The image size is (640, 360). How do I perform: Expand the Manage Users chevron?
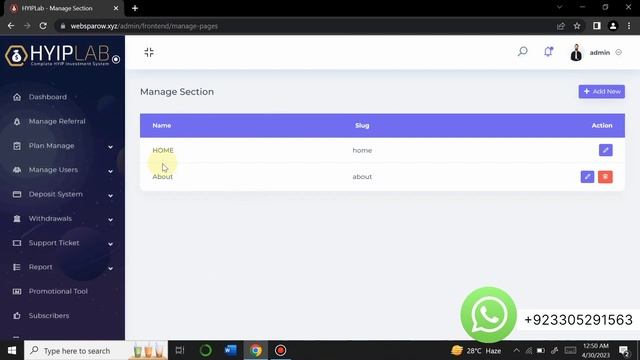(x=110, y=171)
